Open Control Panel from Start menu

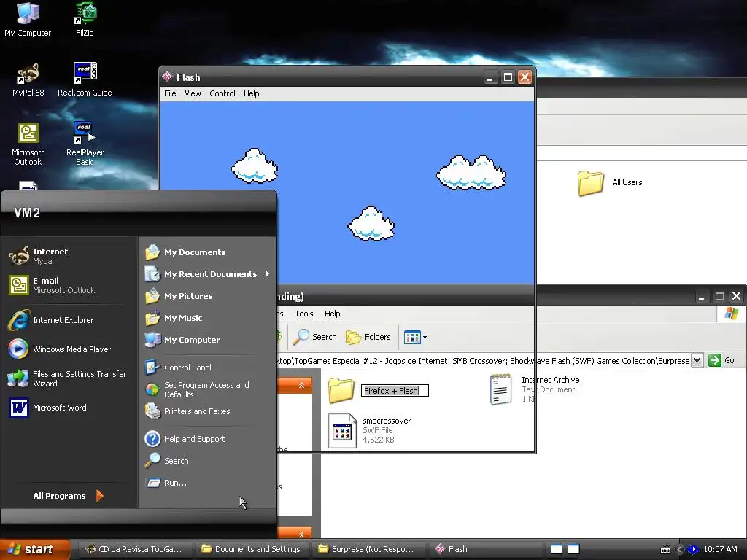click(178, 367)
